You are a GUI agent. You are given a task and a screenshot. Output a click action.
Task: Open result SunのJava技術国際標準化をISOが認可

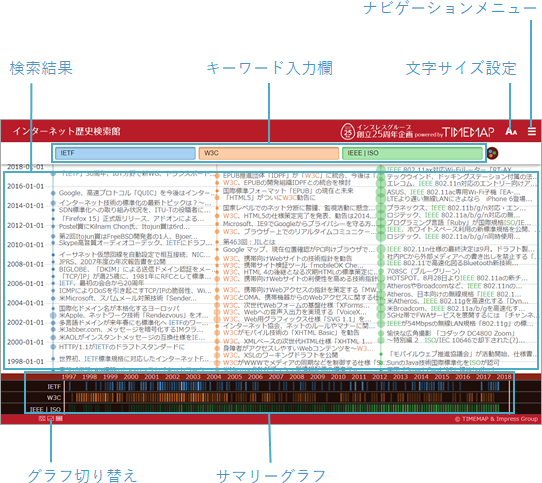(443, 362)
